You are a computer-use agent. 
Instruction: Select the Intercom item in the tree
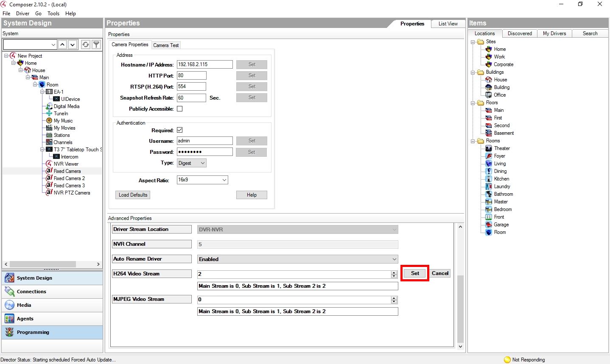click(x=69, y=157)
